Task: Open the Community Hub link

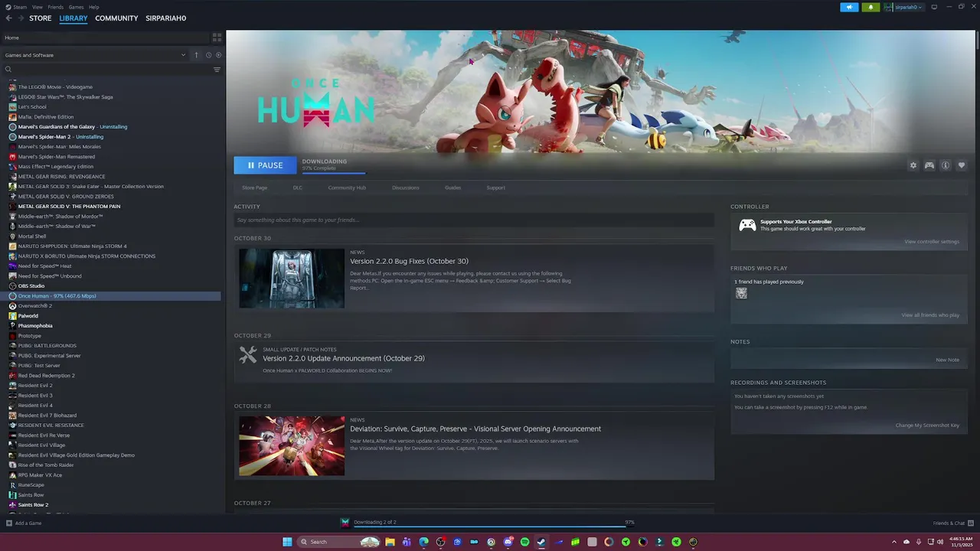Action: pyautogui.click(x=347, y=187)
